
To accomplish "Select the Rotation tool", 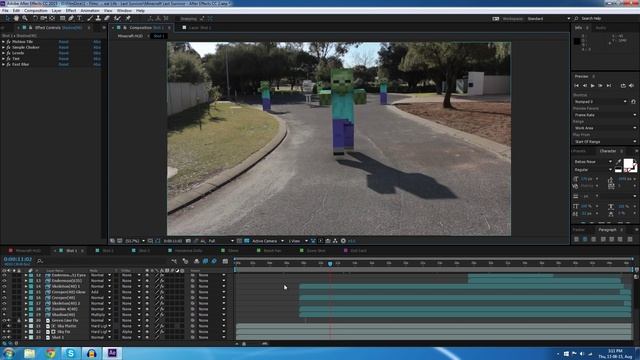I will (35, 18).
